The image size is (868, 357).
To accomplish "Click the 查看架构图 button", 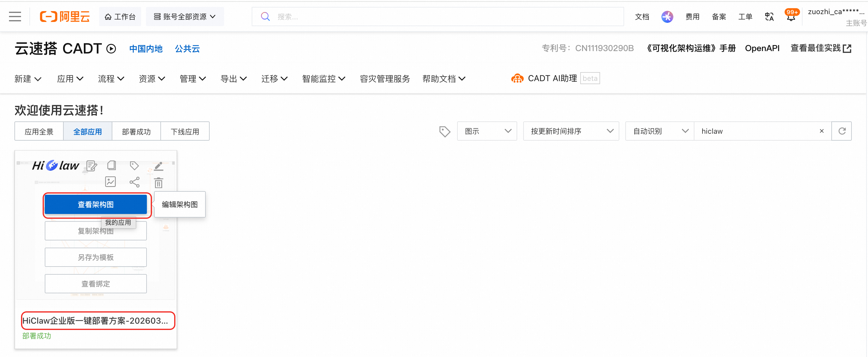I will click(96, 205).
